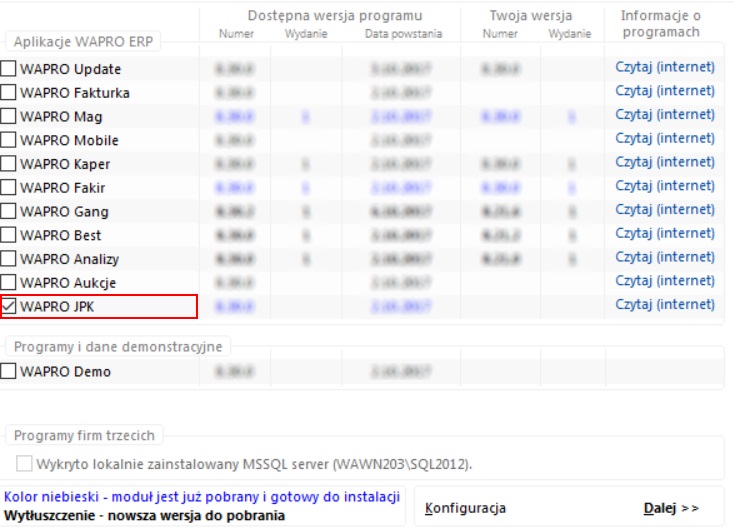Open Czytaj (internet) link for WAPRO Update
The image size is (734, 532).
665,67
